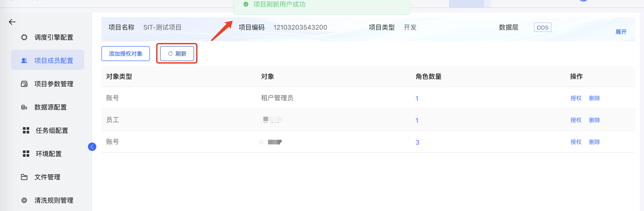644x211 pixels.
Task: Click the 项目成员配置 members icon
Action: coord(24,60)
